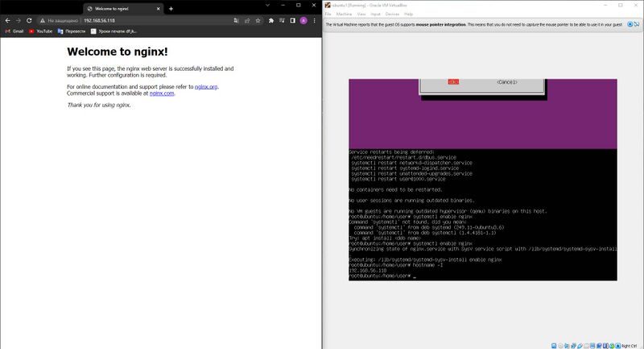Open the Chrome extensions puzzle icon
This screenshot has height=349, width=644.
coord(271,21)
